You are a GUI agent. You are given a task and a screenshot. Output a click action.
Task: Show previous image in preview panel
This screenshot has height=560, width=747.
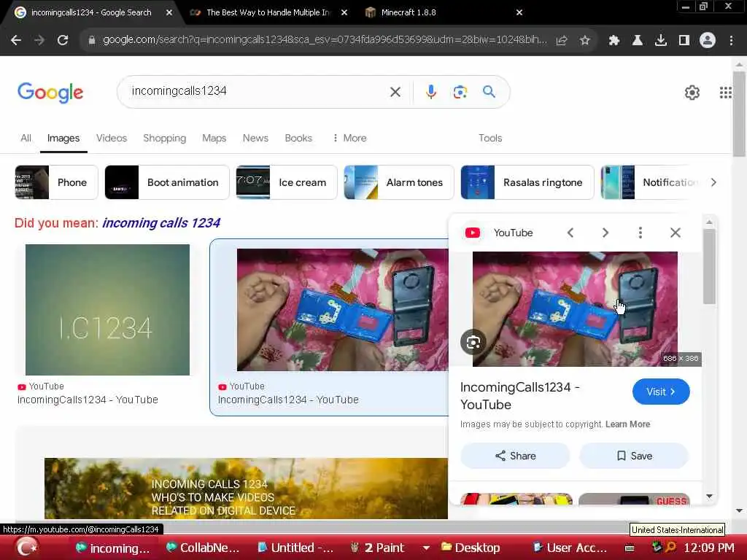[x=570, y=233]
